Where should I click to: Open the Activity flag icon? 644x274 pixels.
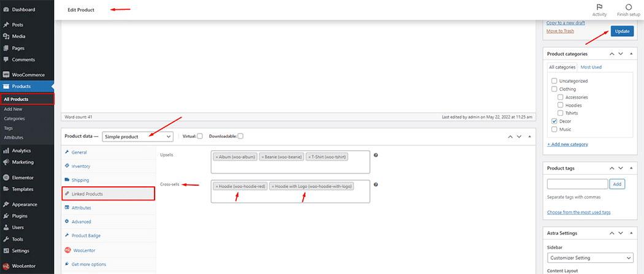coord(600,7)
